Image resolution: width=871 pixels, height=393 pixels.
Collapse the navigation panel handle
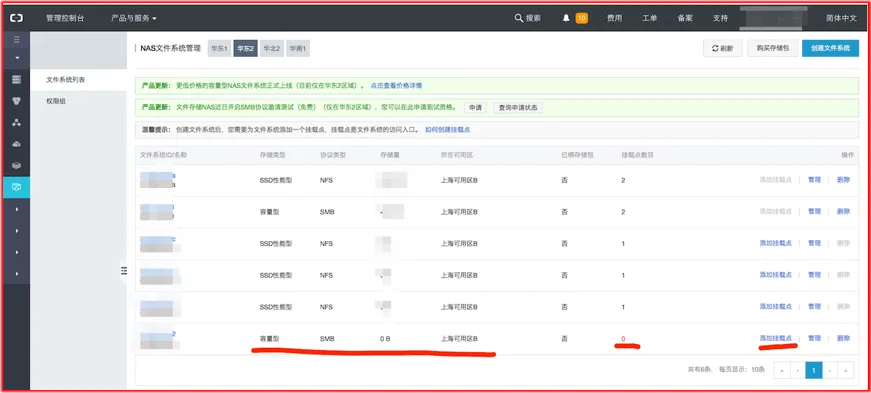[x=123, y=271]
